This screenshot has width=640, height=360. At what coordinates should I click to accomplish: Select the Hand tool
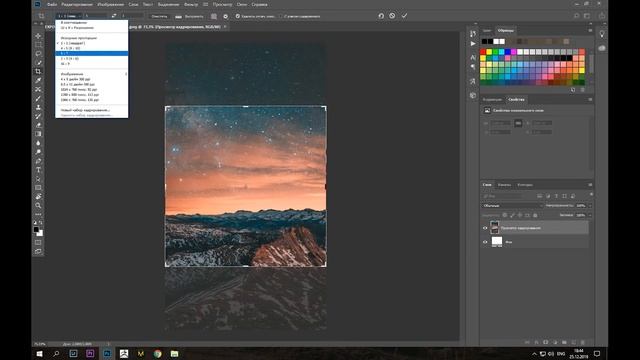pyautogui.click(x=38, y=196)
